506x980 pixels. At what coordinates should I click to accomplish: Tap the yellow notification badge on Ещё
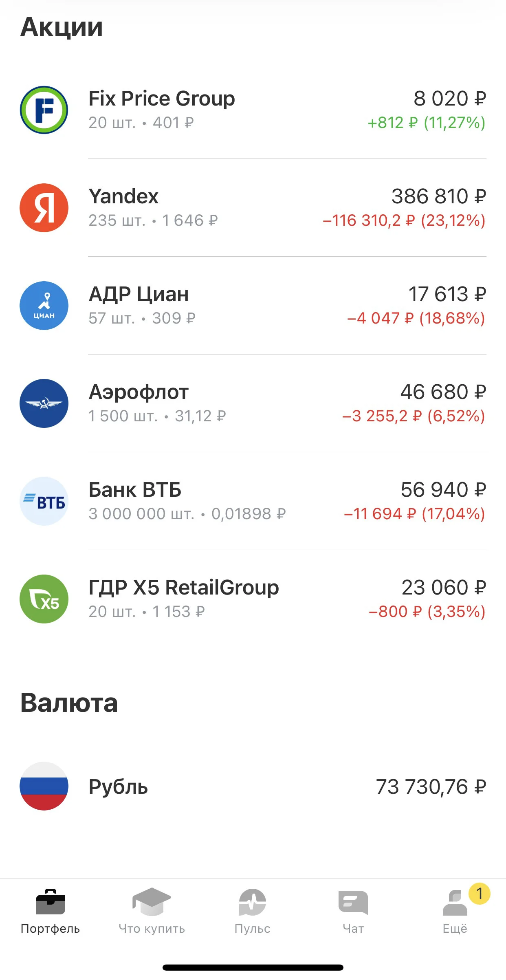pyautogui.click(x=480, y=894)
